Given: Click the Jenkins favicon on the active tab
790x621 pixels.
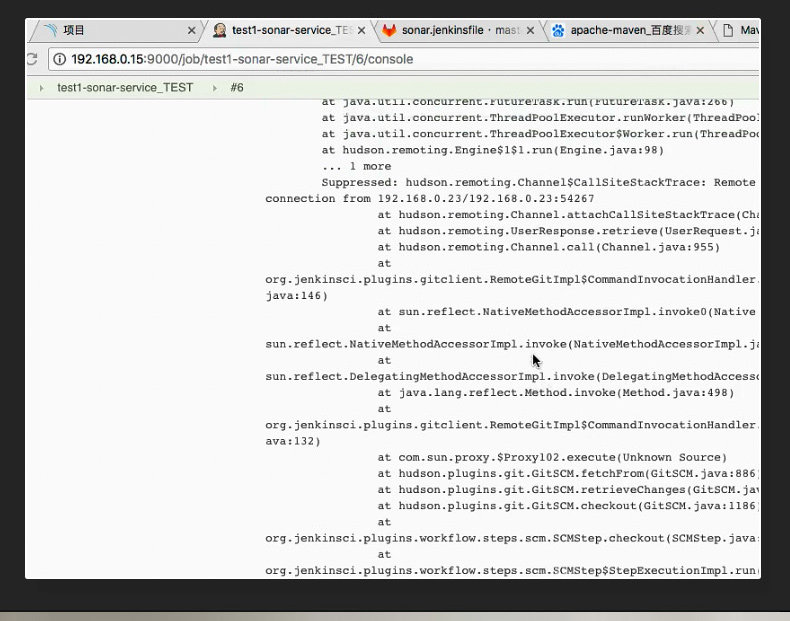Looking at the screenshot, I should click(219, 30).
